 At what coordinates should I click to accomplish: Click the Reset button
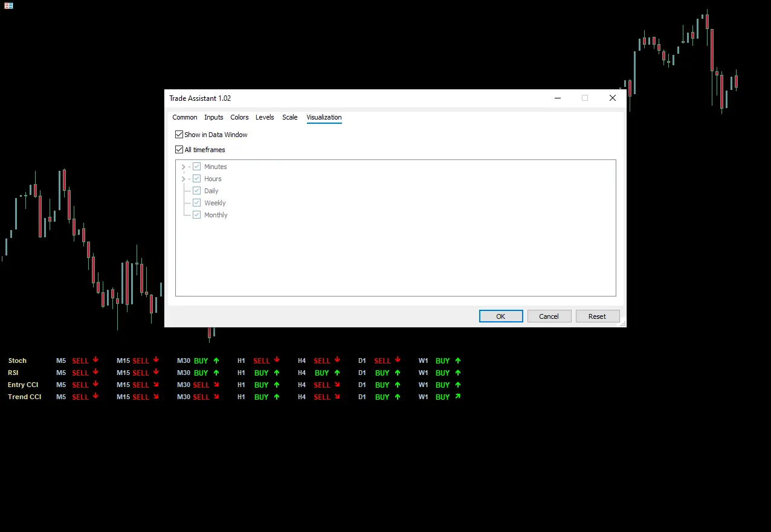pos(598,316)
